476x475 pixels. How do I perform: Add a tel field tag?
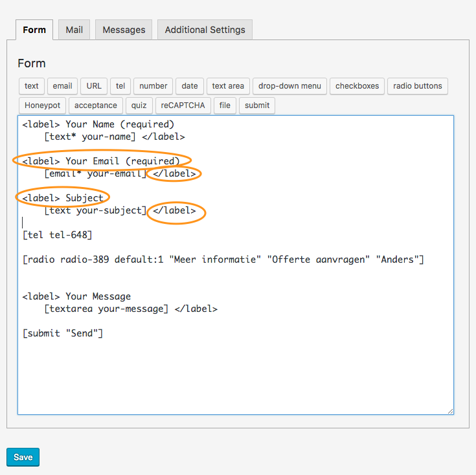[120, 86]
